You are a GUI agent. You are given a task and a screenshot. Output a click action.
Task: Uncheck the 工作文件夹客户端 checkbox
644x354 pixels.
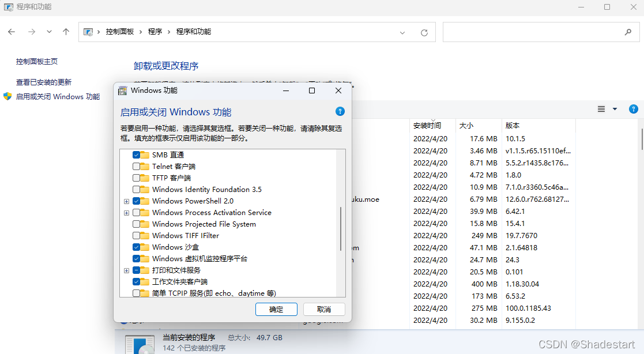[137, 281]
